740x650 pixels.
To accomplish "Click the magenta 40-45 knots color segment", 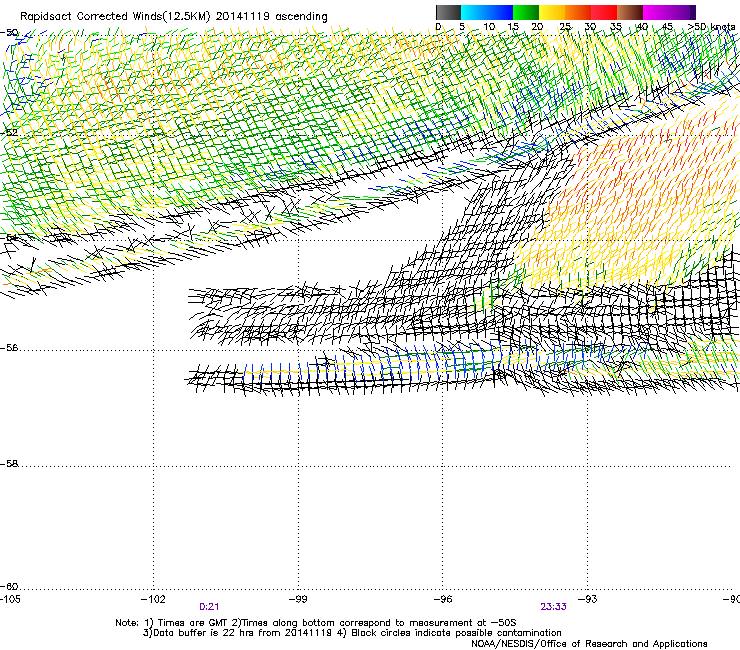I will [656, 12].
